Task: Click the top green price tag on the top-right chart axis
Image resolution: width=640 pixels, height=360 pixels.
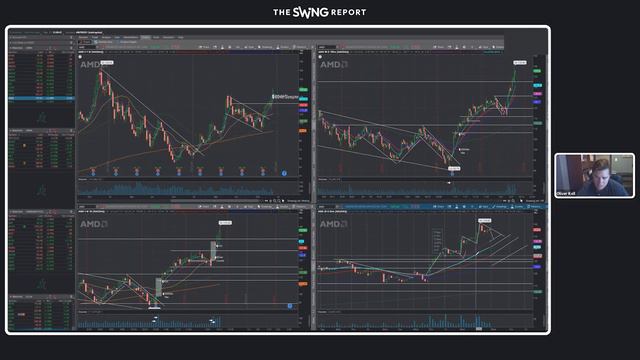Action: pyautogui.click(x=537, y=71)
